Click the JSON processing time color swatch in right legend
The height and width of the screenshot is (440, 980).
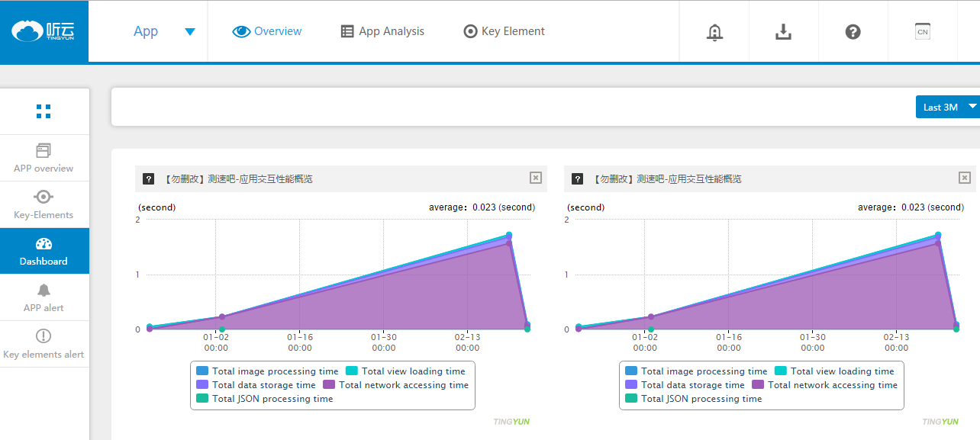tap(630, 399)
